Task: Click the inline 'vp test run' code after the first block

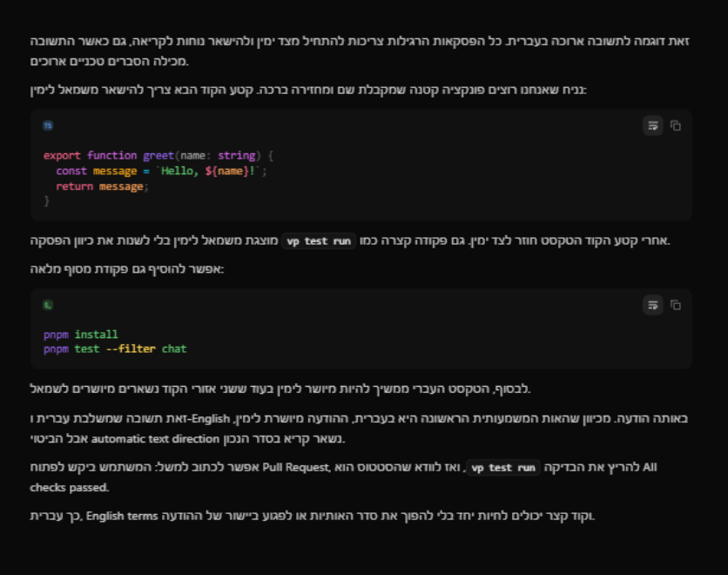Action: (x=319, y=241)
